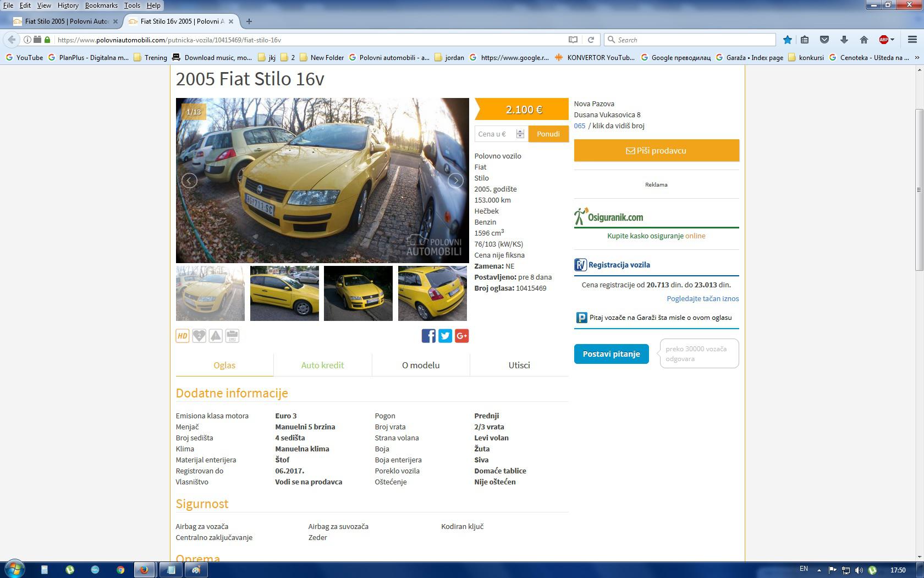Screen dimensions: 924x578
Task: Open Firefox hamburger menu
Action: coord(912,40)
